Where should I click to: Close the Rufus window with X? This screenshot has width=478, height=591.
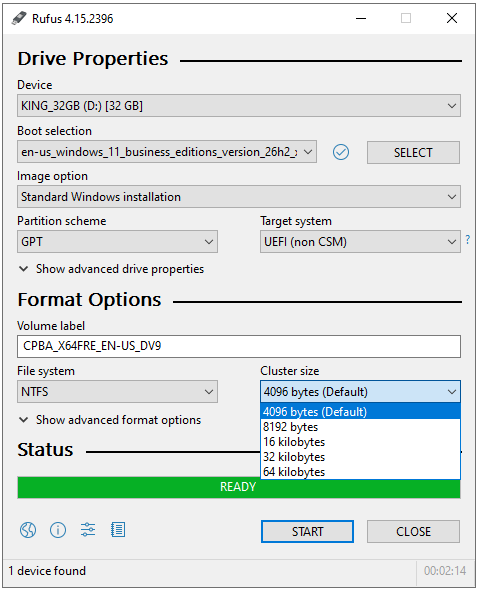pos(452,18)
